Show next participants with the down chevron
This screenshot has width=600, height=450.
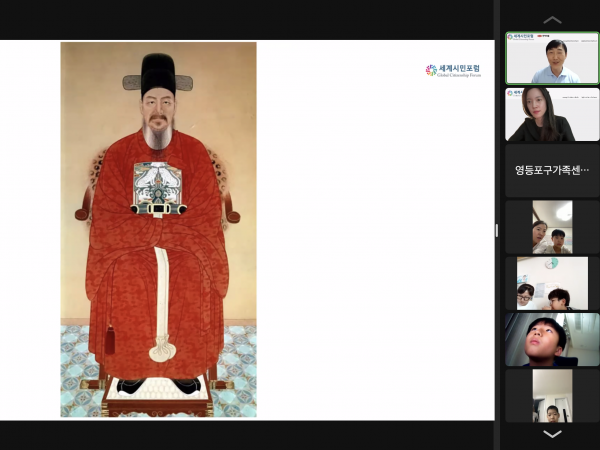click(x=552, y=434)
